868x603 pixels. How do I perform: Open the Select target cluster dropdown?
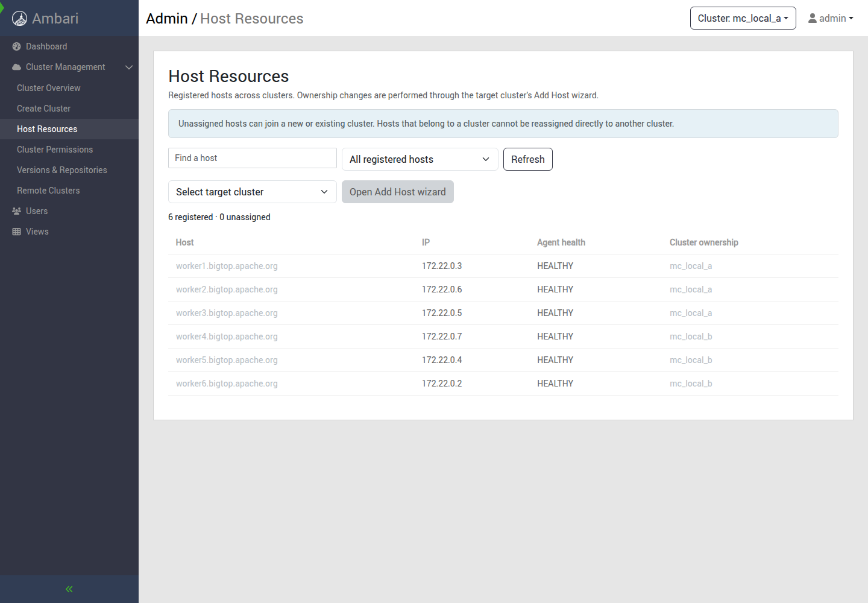coord(253,192)
